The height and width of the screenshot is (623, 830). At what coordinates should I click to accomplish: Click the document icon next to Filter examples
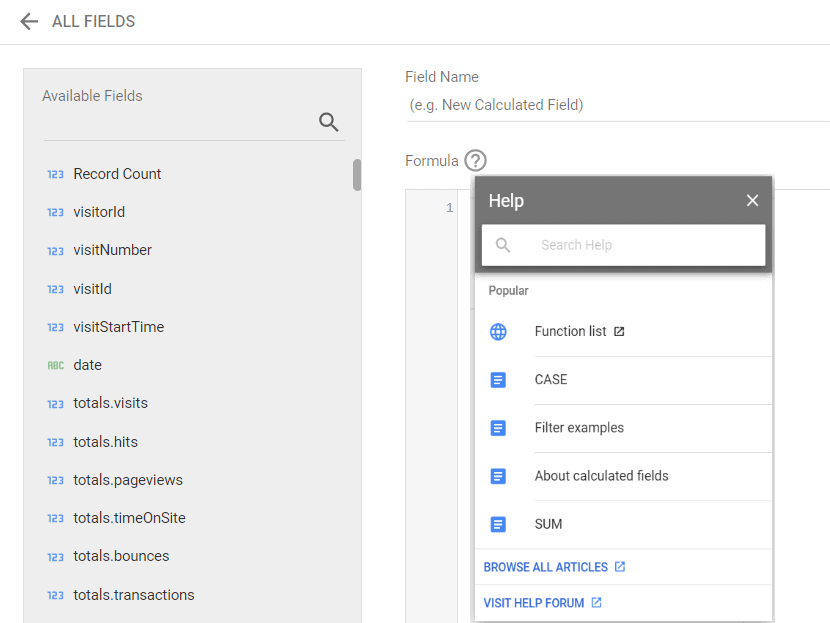tap(498, 428)
